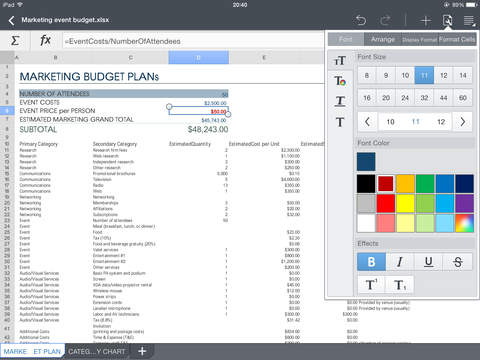This screenshot has width=480, height=360.
Task: Tap the undo arrow icon
Action: click(361, 20)
